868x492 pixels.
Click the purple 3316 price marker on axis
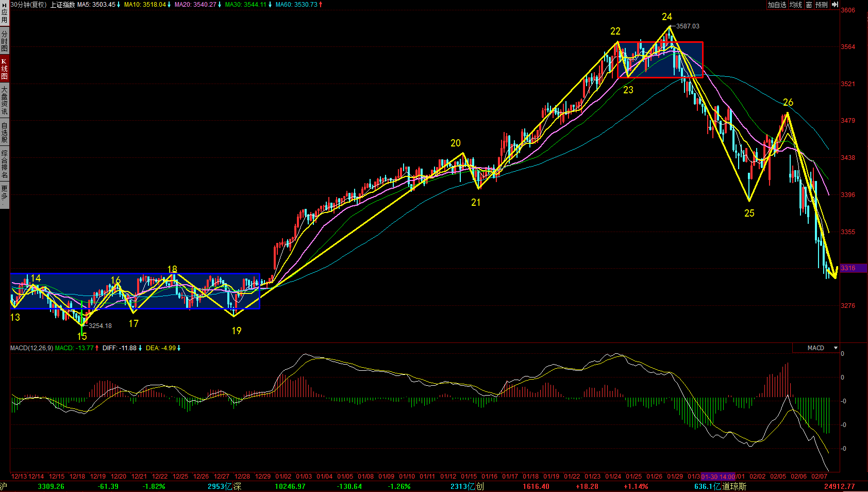click(x=848, y=268)
